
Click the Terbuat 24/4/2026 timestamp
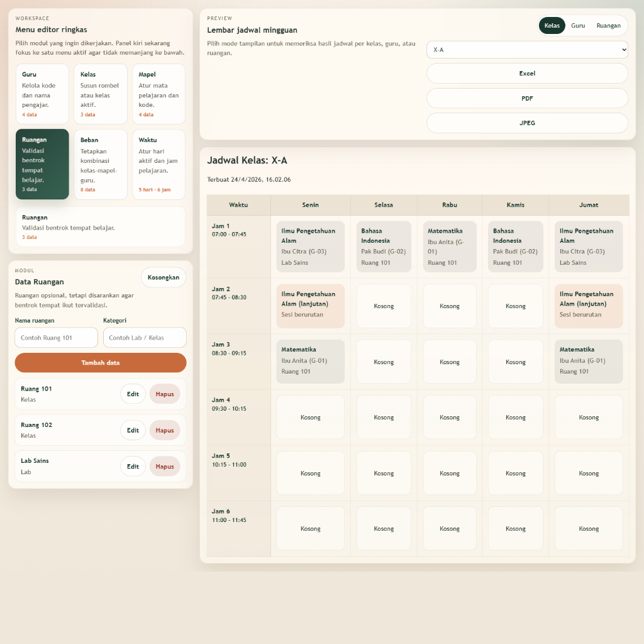[x=249, y=179]
